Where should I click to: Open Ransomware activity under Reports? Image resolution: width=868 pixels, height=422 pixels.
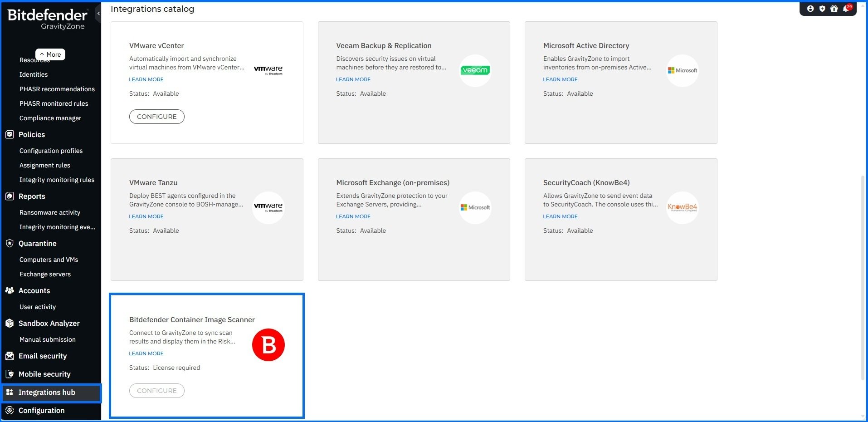[50, 212]
